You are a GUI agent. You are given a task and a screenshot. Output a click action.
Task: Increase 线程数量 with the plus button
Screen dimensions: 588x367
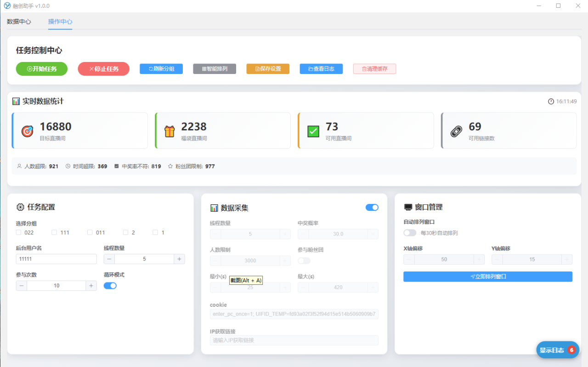click(180, 259)
